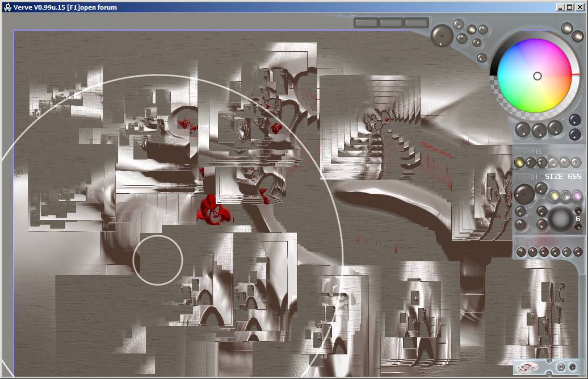
Task: Click the number 6 in the Brush panel
Action: pyautogui.click(x=578, y=218)
